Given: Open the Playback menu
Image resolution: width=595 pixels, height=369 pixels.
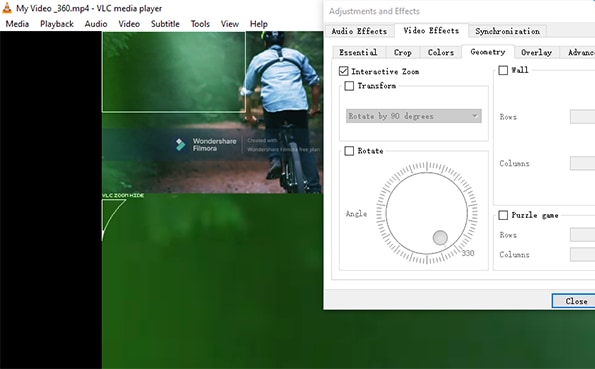Looking at the screenshot, I should (57, 24).
